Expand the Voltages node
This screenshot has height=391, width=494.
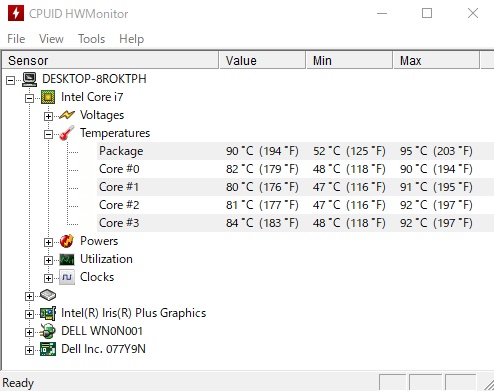48,116
